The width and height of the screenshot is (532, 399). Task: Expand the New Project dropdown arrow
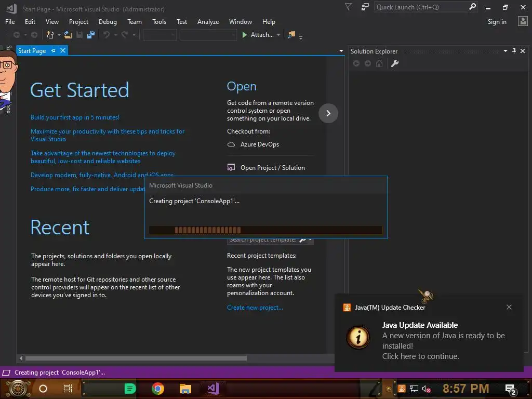pyautogui.click(x=59, y=35)
